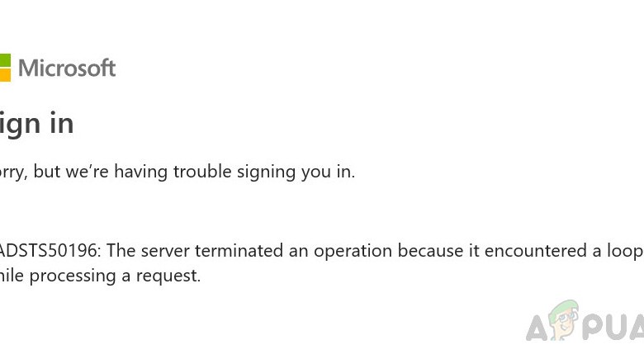The width and height of the screenshot is (644, 359).
Task: Click the gray letter A in Appuals watermark
Action: pyautogui.click(x=538, y=326)
